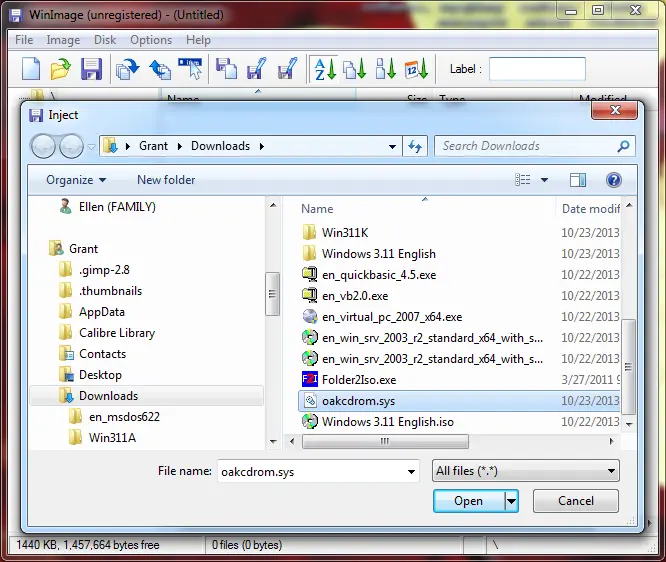Click the search magnifier icon
The image size is (666, 562).
pos(623,147)
